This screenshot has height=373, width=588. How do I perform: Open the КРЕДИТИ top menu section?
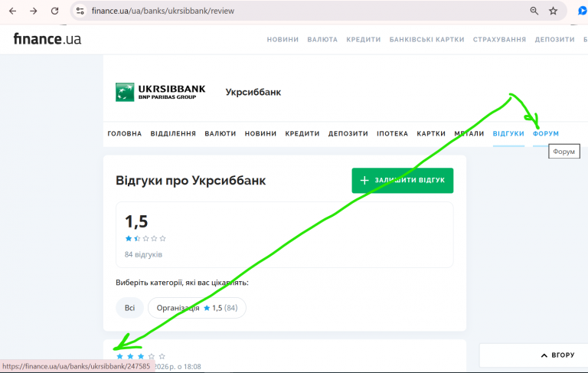click(364, 39)
